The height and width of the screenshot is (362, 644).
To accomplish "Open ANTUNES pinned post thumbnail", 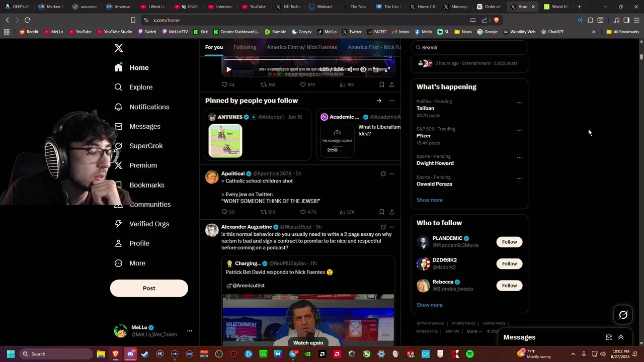I will (x=225, y=141).
